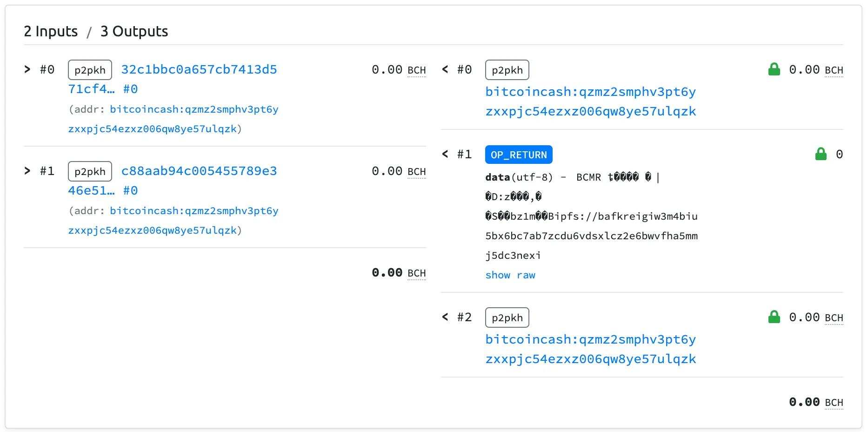This screenshot has width=868, height=432.
Task: Click the green lock icon on OP_RETURN output #1
Action: click(x=821, y=154)
